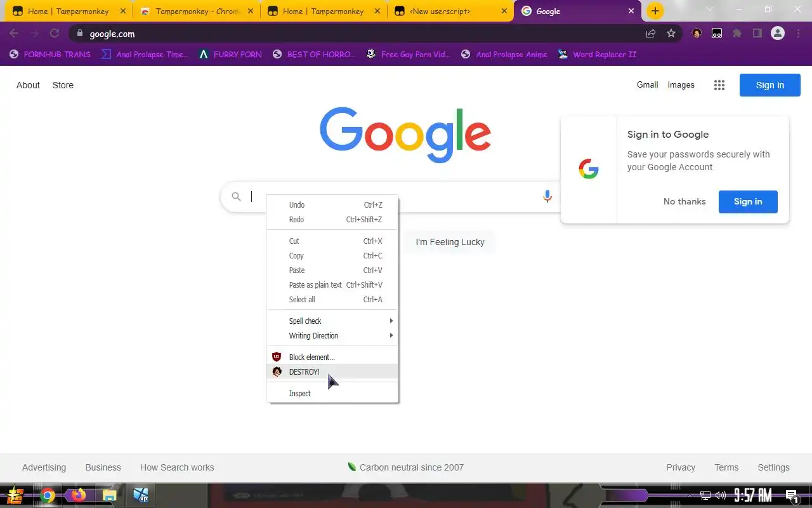This screenshot has height=508, width=812.
Task: Click the share page icon in address bar
Action: pos(651,34)
